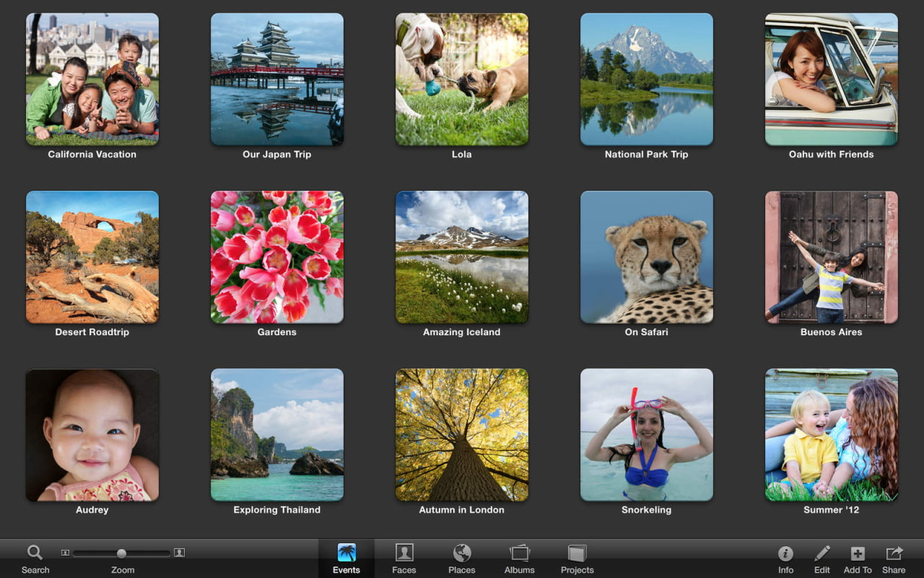Open the Share menu

894,554
